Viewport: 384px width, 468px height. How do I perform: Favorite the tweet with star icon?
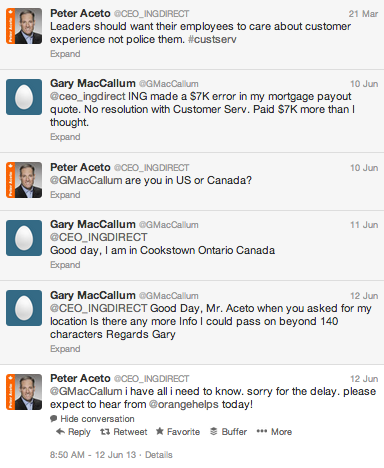pyautogui.click(x=178, y=432)
